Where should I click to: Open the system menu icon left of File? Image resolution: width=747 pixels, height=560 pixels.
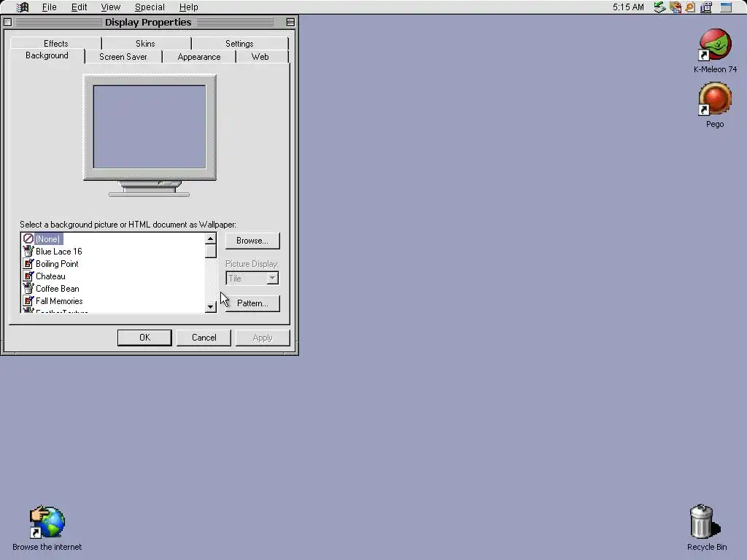23,7
